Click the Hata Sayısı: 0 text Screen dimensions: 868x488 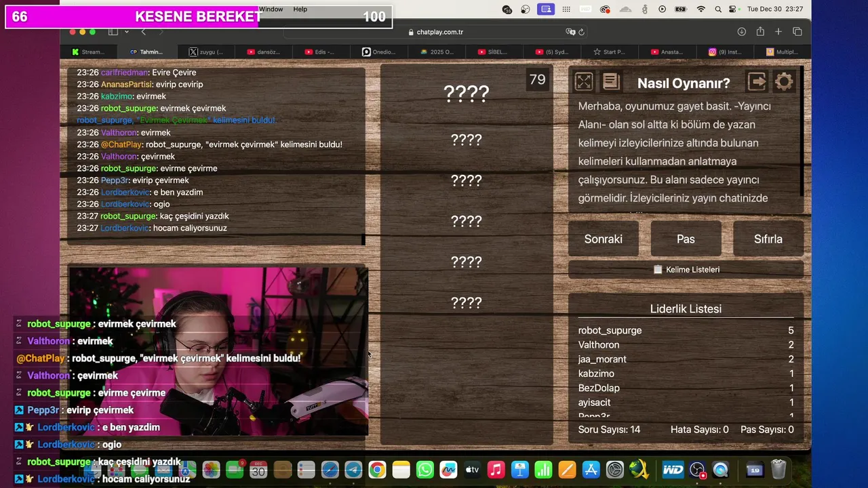click(x=700, y=430)
